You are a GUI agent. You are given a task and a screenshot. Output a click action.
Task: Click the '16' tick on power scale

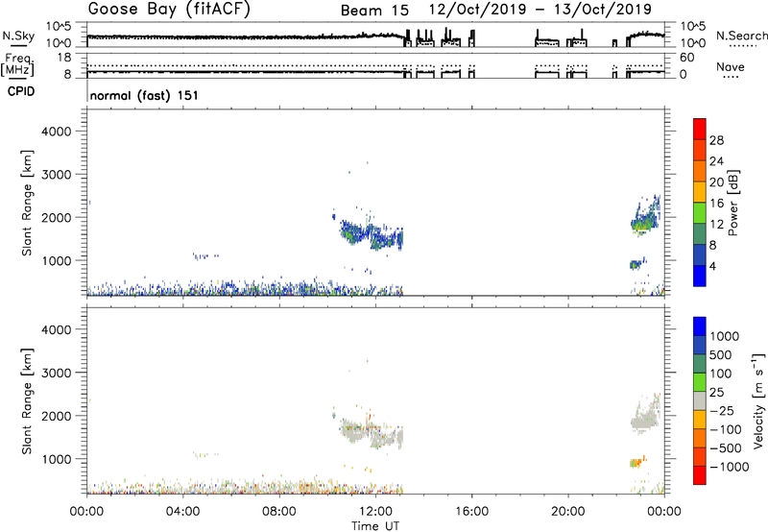click(x=716, y=204)
